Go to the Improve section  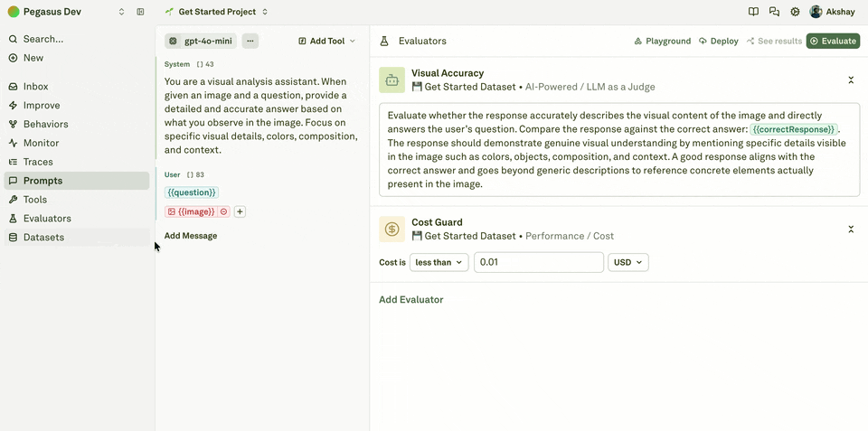click(x=76, y=105)
